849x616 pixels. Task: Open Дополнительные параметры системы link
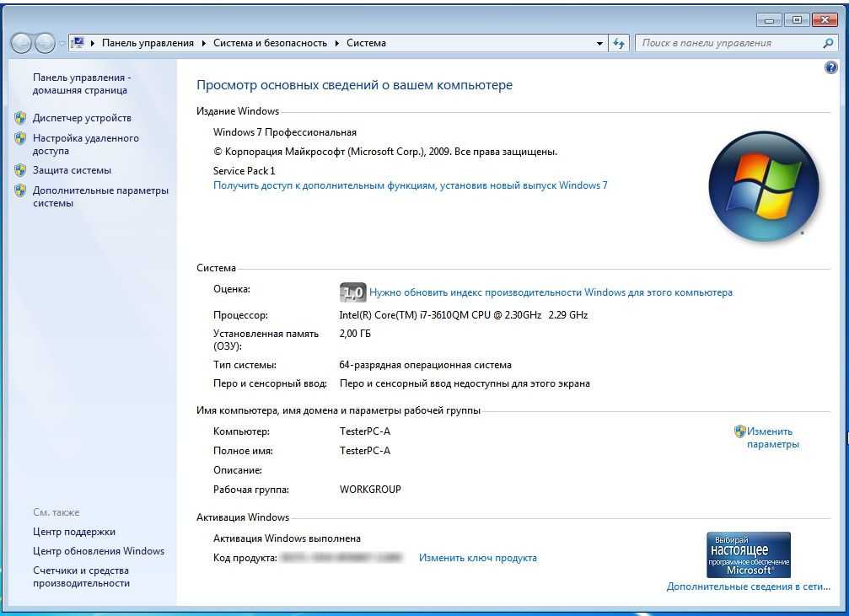100,196
